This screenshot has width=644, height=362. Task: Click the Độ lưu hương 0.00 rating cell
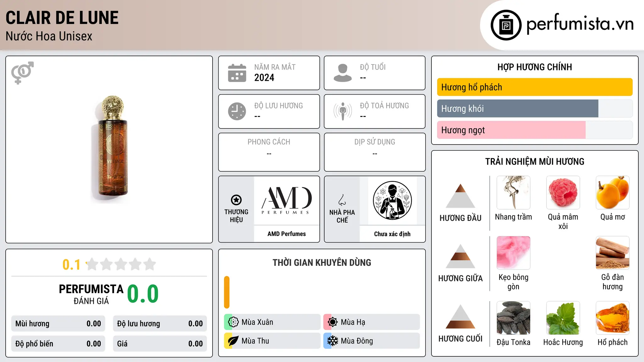coord(160,324)
